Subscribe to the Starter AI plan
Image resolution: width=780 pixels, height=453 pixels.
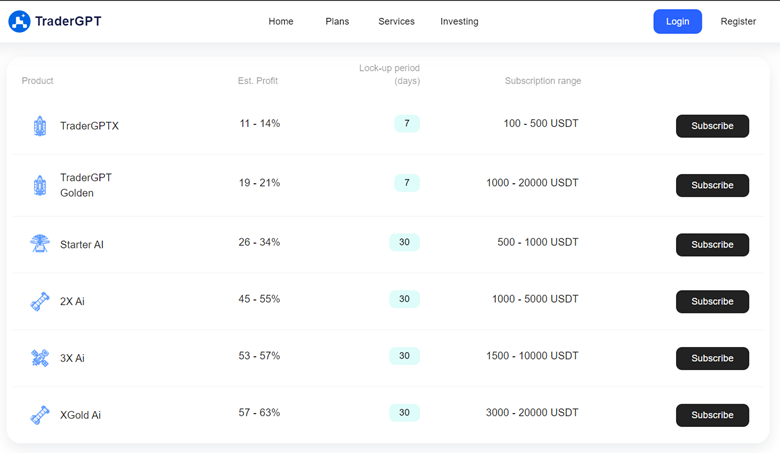pyautogui.click(x=712, y=245)
